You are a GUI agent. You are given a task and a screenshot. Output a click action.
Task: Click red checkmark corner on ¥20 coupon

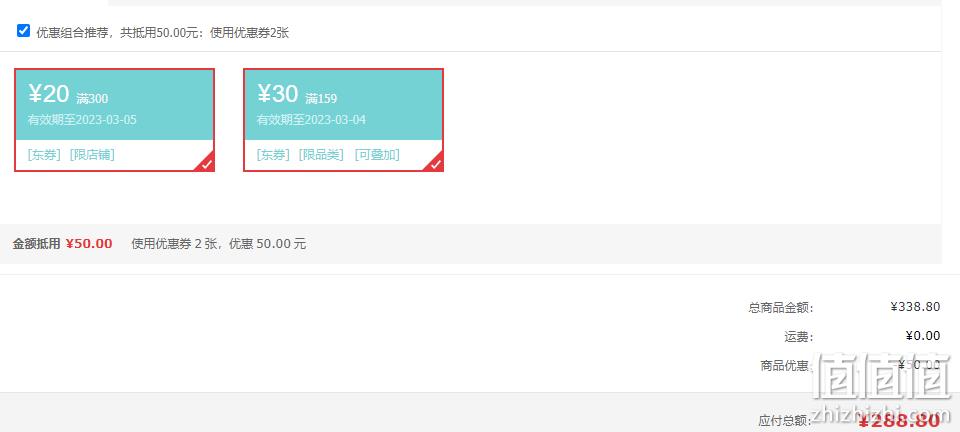206,163
